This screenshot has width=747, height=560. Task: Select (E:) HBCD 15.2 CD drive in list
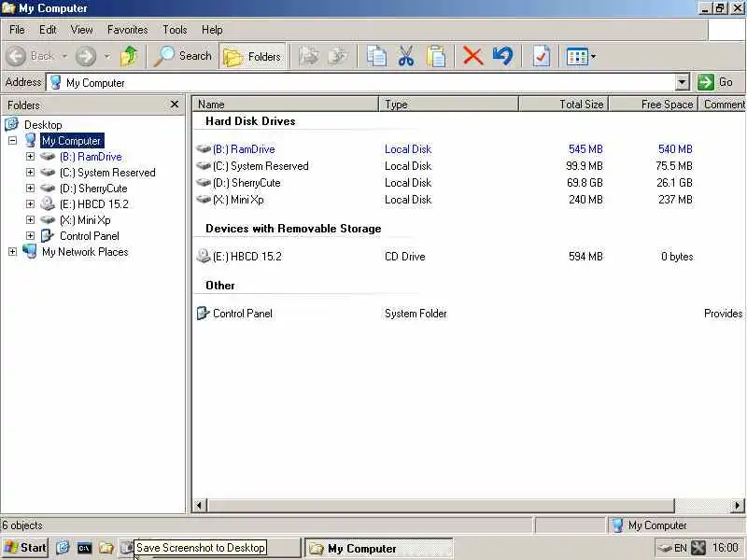[247, 257]
